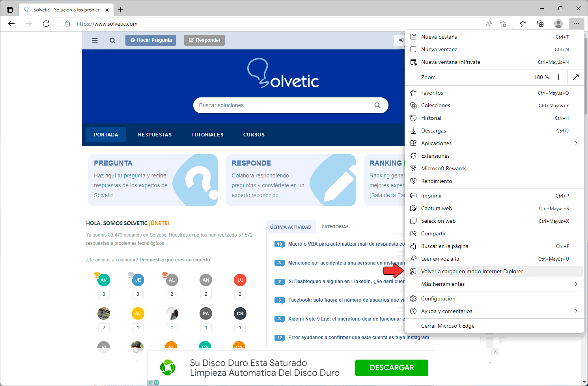Choose Nueva ventana menu entry
Image resolution: width=588 pixels, height=386 pixels.
[494, 49]
